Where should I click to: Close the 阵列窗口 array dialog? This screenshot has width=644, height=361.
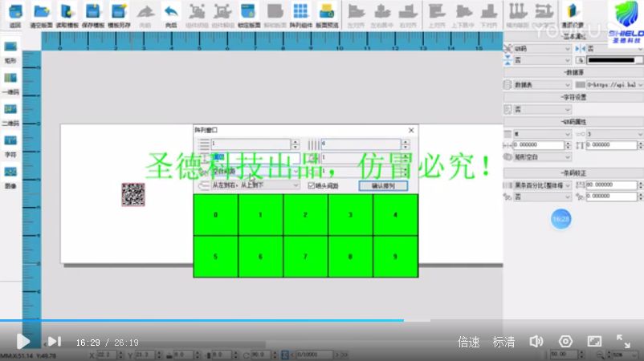pos(411,130)
